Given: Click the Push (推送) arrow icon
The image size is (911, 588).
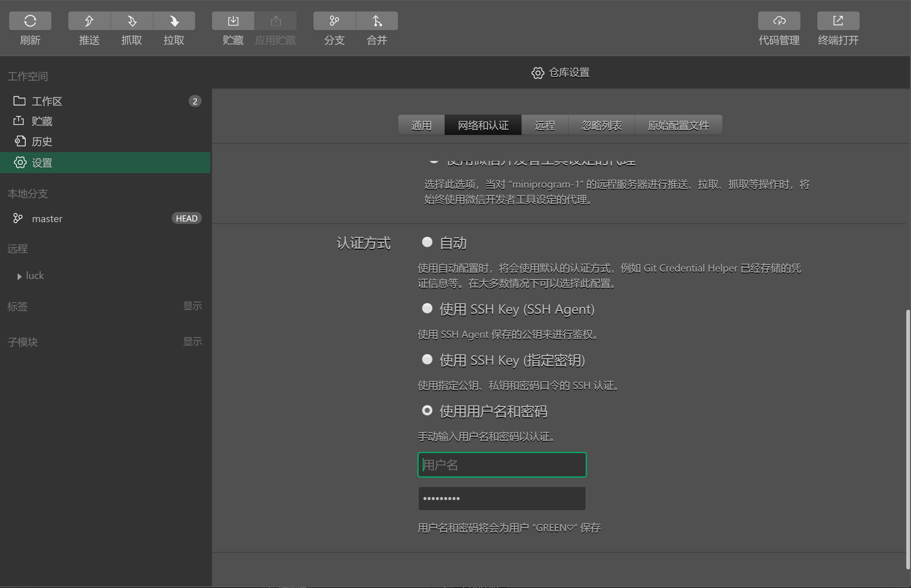Looking at the screenshot, I should [x=89, y=21].
